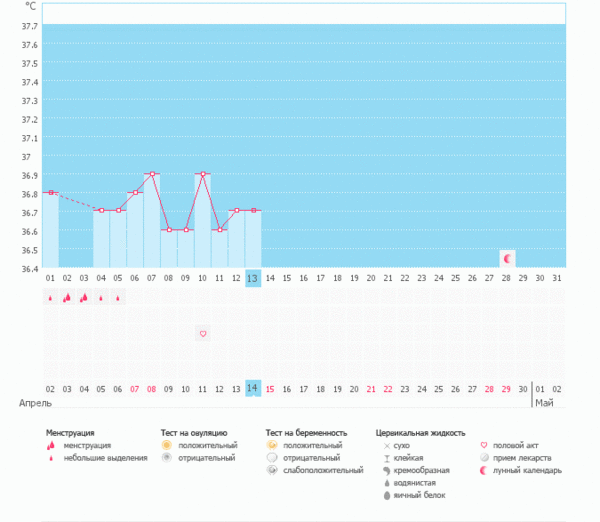Select the 36.9 temperature point on day 10
600x522 pixels.
pyautogui.click(x=203, y=174)
